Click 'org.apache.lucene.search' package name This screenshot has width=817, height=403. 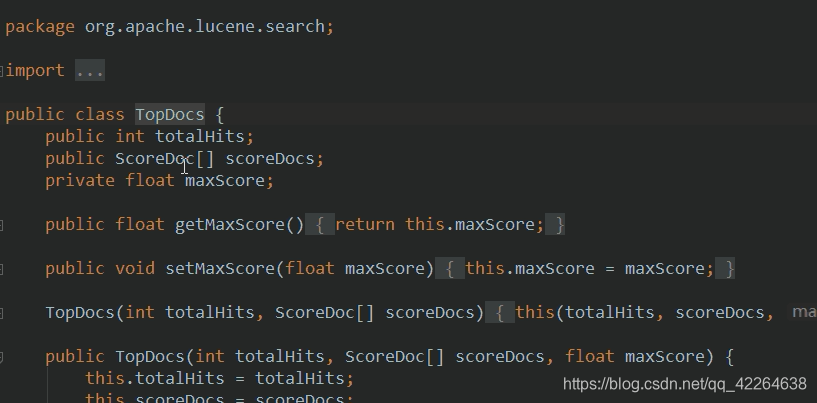(205, 27)
